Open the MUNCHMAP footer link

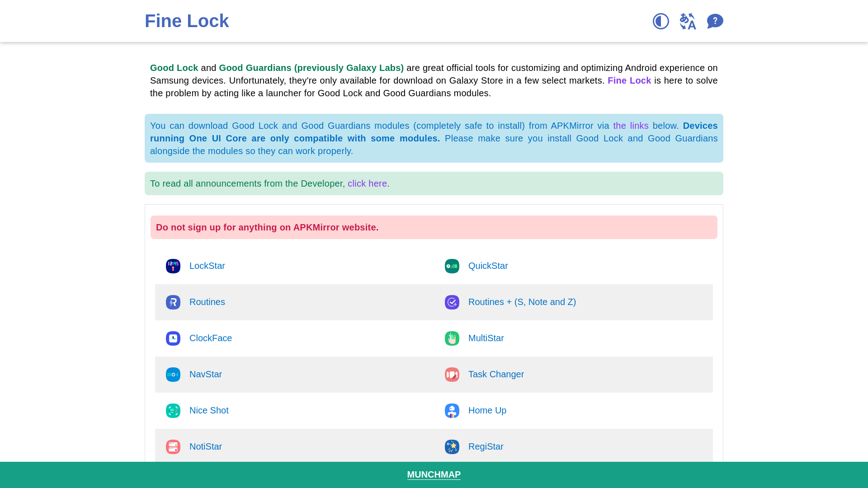[x=434, y=474]
